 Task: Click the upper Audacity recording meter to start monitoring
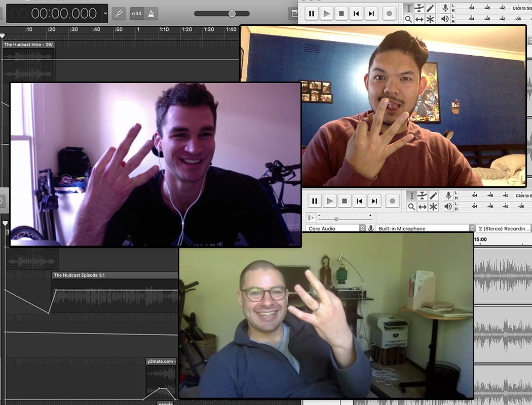click(x=495, y=8)
